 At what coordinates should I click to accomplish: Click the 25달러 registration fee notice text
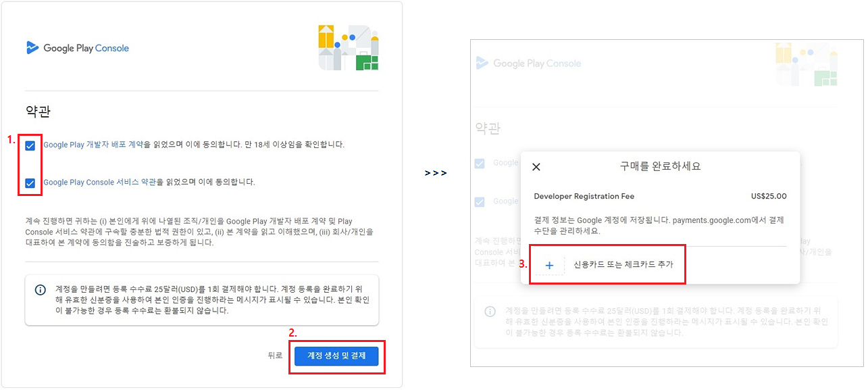click(211, 300)
